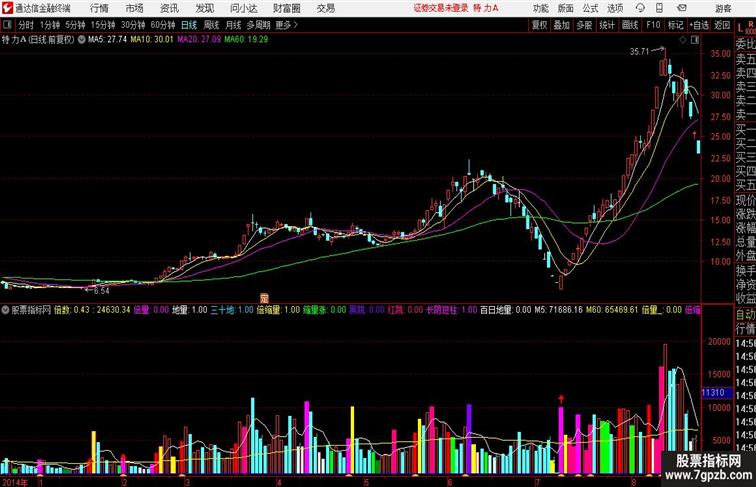Click the 游客 user label
The height and width of the screenshot is (487, 756).
click(x=723, y=8)
